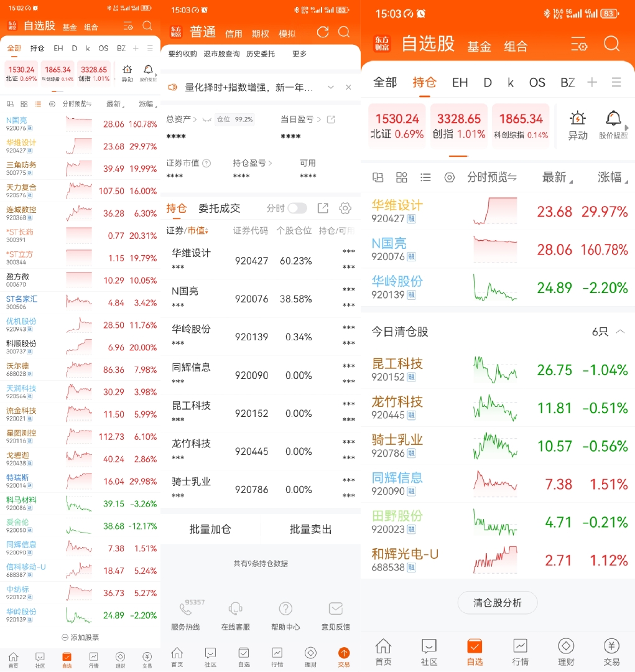Open 华维设计 holding row on the trading screen

[x=261, y=261]
